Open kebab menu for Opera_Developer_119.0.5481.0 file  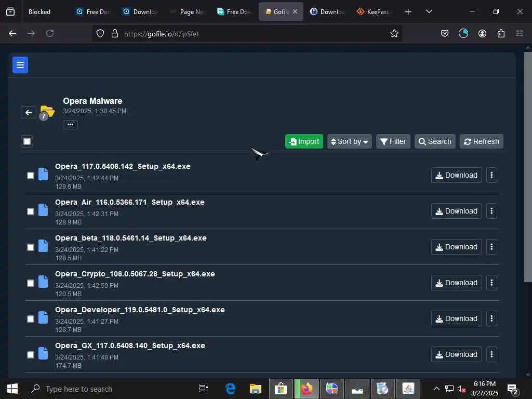tap(491, 318)
